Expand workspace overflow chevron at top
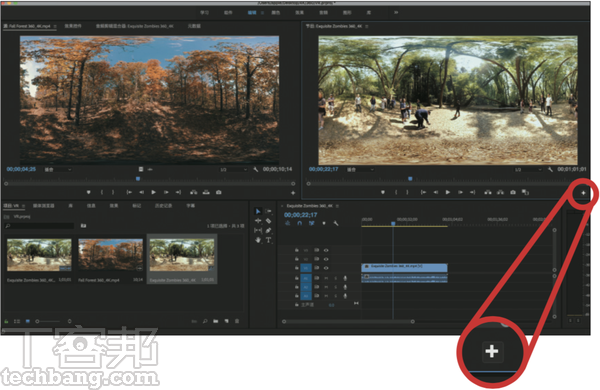The width and height of the screenshot is (600, 390). tap(396, 12)
